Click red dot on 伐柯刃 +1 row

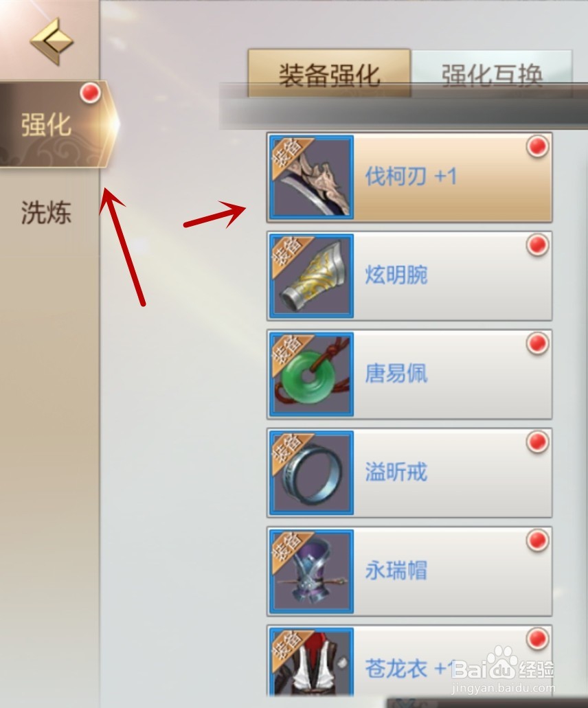537,146
